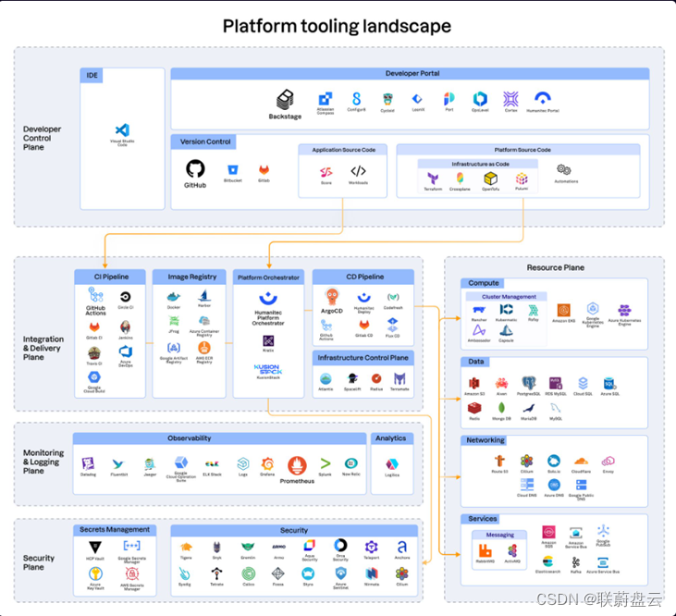Select the Azure DevOps icon
The width and height of the screenshot is (676, 616).
(x=126, y=351)
